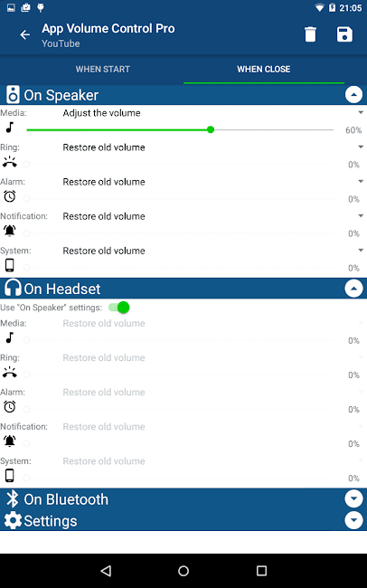Tap the ring phone icon under On Speaker
The image size is (367, 588).
10,162
